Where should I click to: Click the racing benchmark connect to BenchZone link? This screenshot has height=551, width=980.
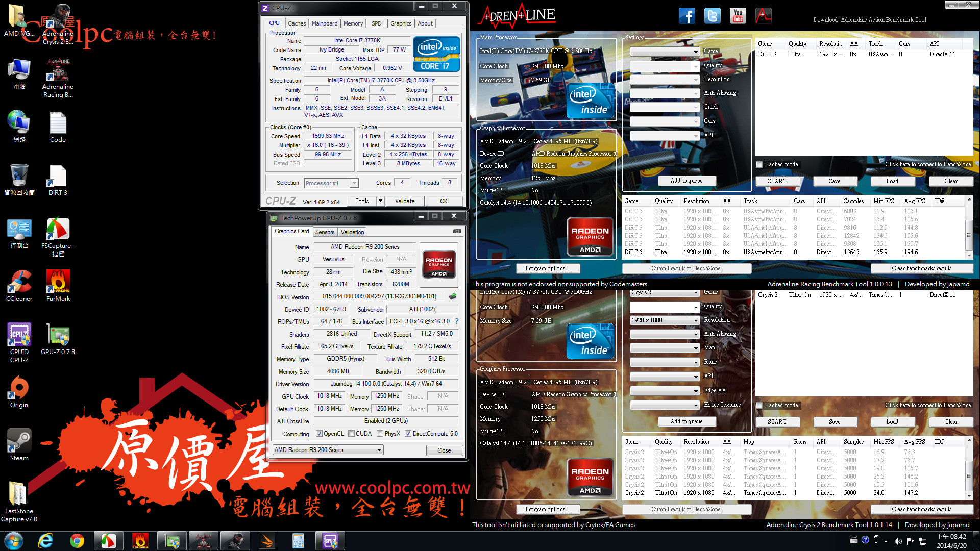(928, 164)
